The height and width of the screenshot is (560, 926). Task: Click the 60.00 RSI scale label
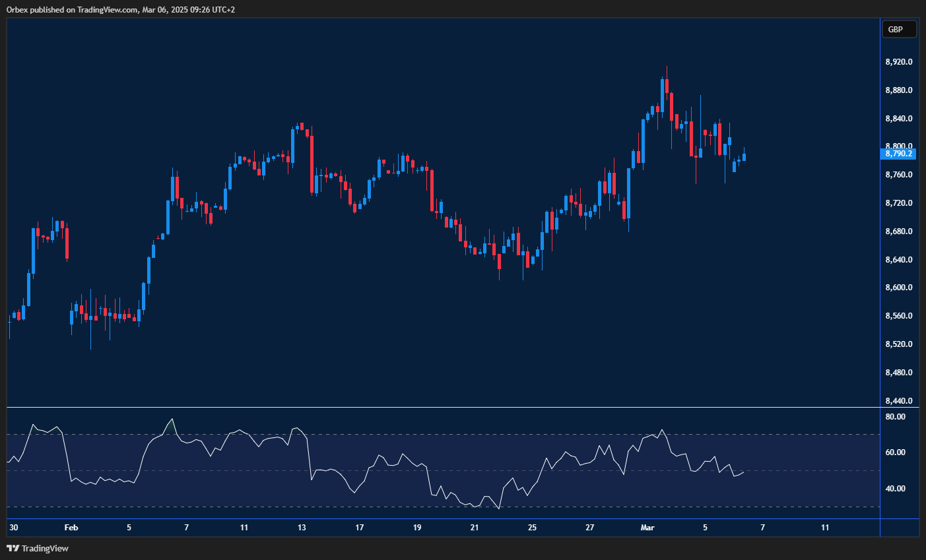(895, 452)
